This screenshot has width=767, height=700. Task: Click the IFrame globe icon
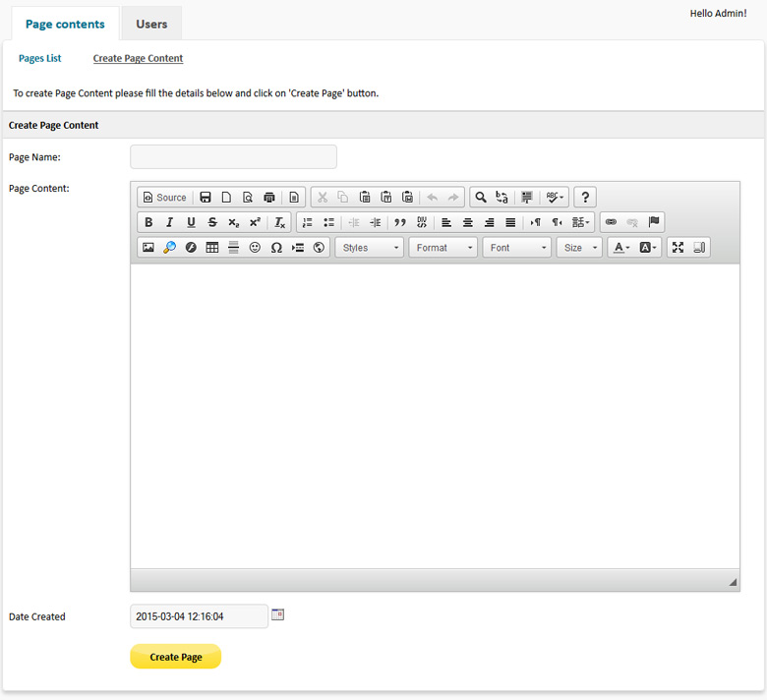tap(319, 248)
